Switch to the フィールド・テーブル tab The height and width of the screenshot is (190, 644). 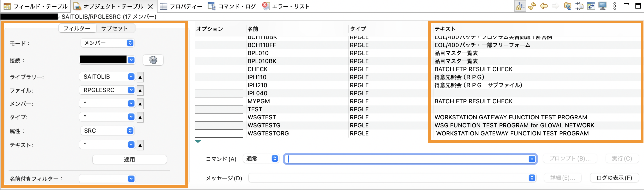pos(35,6)
